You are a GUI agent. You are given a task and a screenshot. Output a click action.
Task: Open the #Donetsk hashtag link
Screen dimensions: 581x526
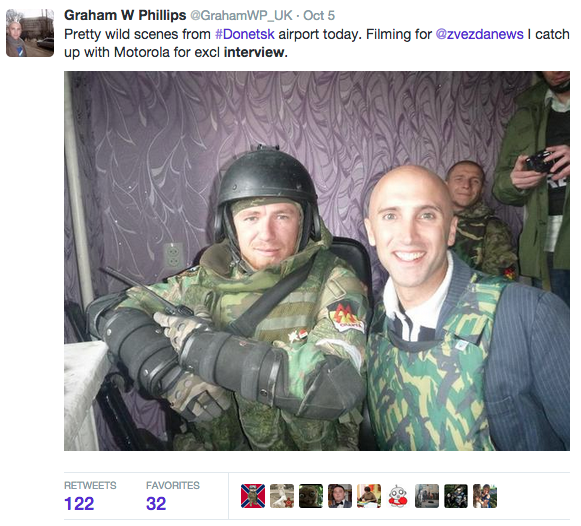245,34
